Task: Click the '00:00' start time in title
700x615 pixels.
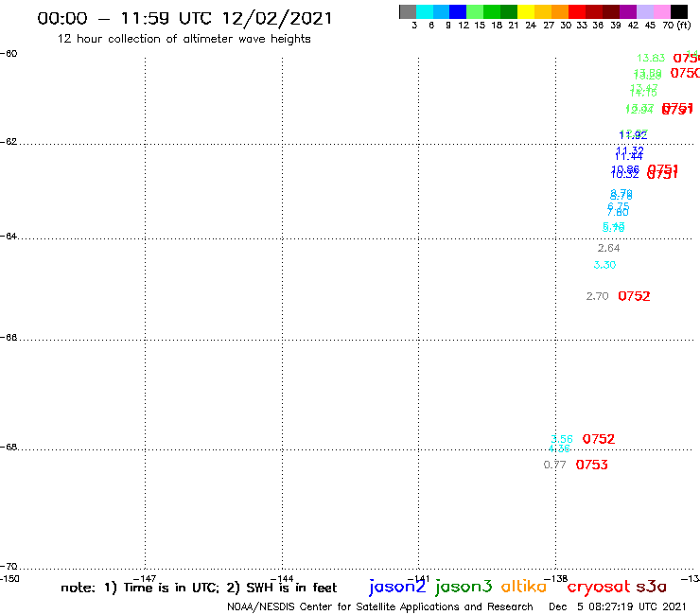Action: click(62, 18)
